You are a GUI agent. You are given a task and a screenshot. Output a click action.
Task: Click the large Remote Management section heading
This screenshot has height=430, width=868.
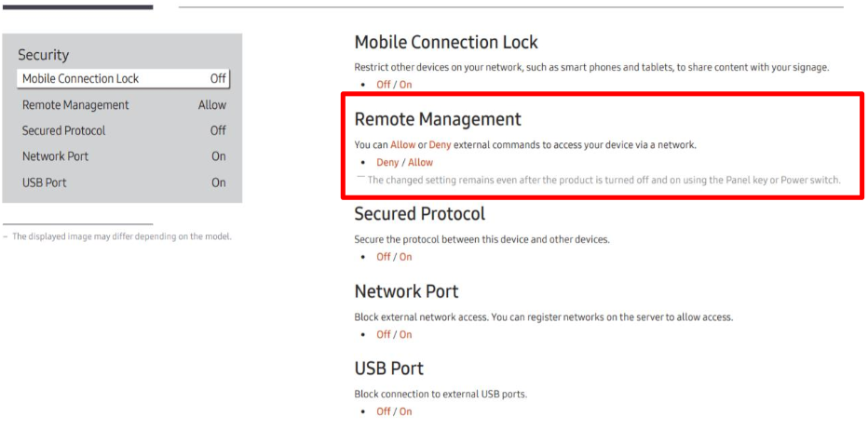click(438, 119)
